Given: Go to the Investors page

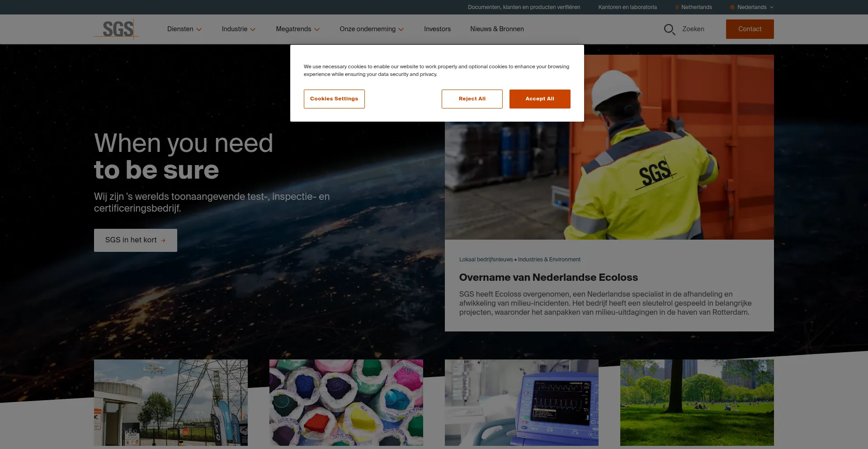Looking at the screenshot, I should pos(437,29).
